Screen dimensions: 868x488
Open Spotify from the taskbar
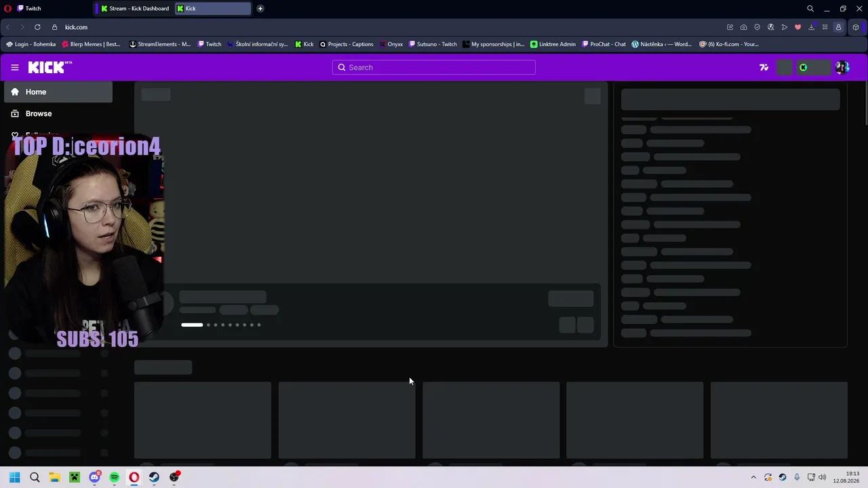(115, 477)
